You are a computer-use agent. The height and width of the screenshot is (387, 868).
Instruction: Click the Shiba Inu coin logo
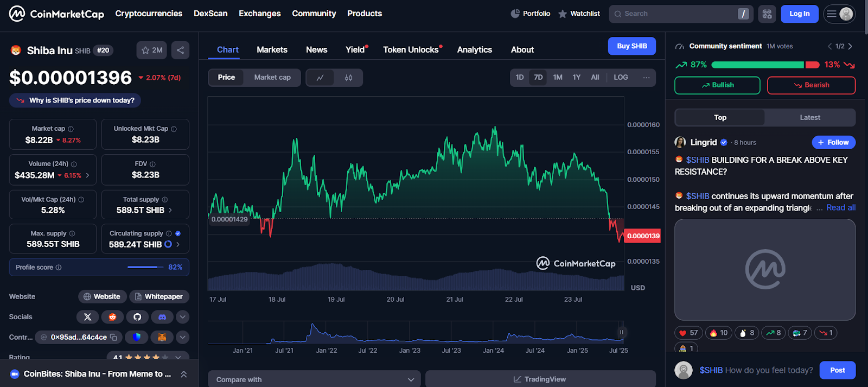(x=16, y=50)
